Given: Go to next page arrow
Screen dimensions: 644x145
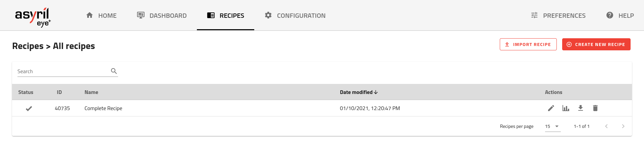Looking at the screenshot, I should (x=623, y=126).
